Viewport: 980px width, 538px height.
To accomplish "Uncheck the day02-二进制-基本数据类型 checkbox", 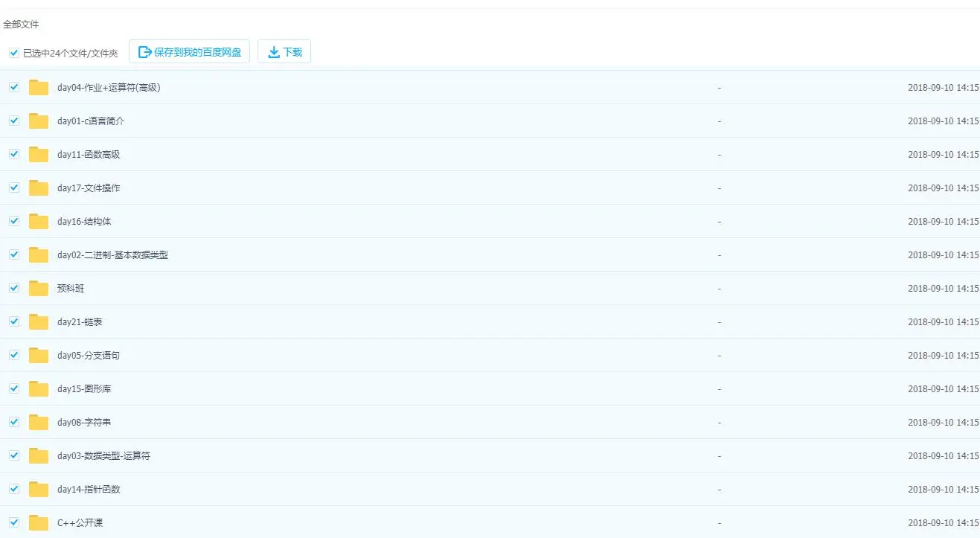I will tap(14, 254).
